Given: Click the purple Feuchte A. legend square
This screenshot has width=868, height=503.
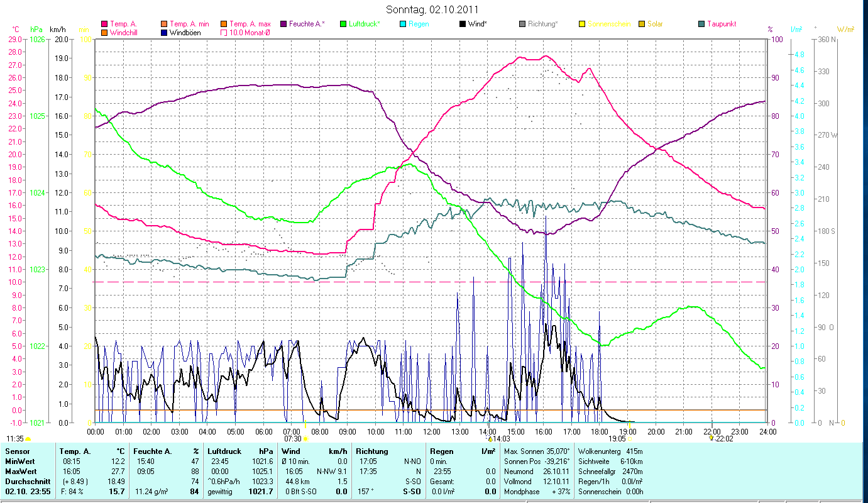Looking at the screenshot, I should 283,24.
